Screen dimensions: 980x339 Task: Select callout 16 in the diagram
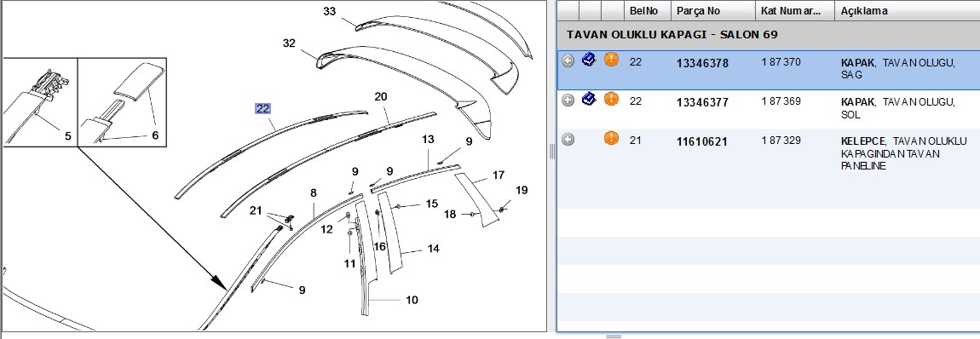[x=380, y=246]
